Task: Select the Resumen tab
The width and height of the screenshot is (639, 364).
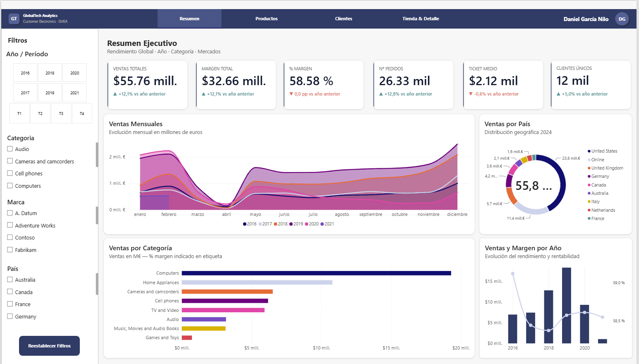Action: pyautogui.click(x=189, y=19)
